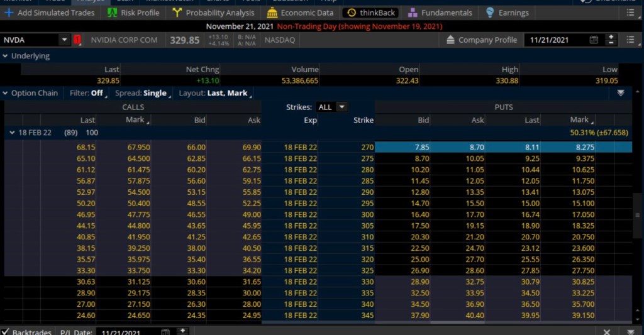Click the Layout: Last, Mark selector
The width and height of the screenshot is (644, 335).
coord(214,93)
